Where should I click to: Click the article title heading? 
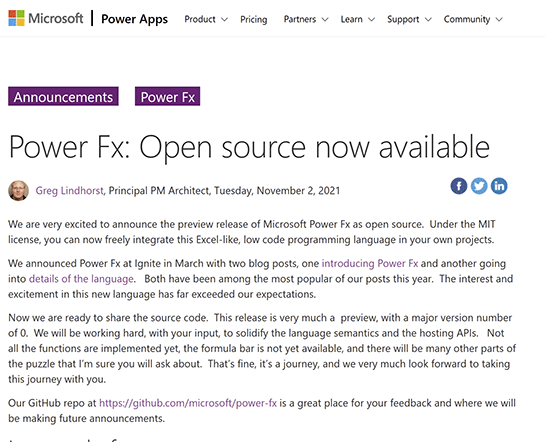tap(249, 147)
